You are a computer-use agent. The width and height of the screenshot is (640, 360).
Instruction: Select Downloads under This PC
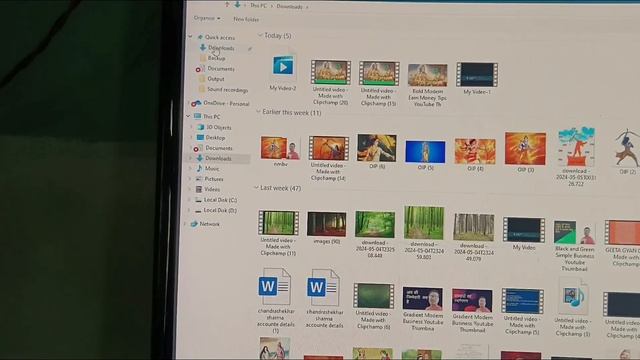(x=218, y=158)
